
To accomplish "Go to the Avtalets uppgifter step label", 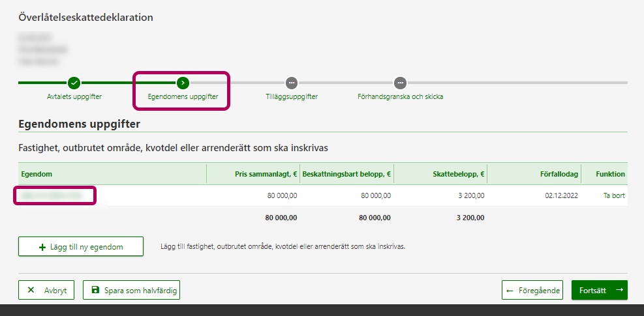I will [74, 97].
